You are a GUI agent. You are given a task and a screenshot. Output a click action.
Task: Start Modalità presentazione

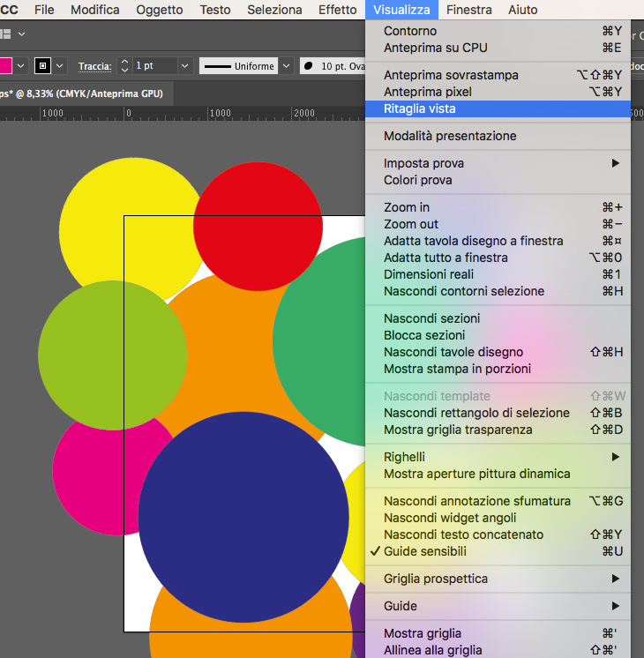[x=498, y=136]
